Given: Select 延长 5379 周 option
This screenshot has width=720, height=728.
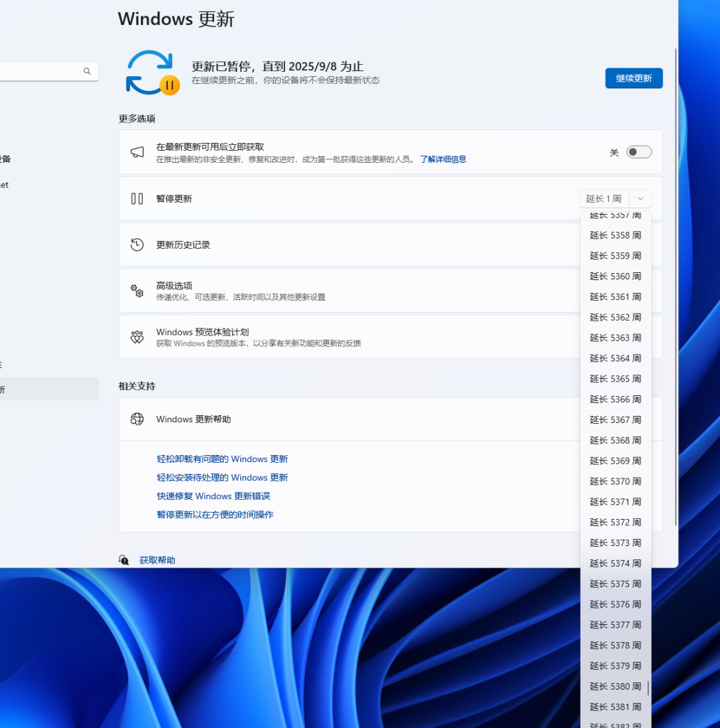Looking at the screenshot, I should point(616,665).
